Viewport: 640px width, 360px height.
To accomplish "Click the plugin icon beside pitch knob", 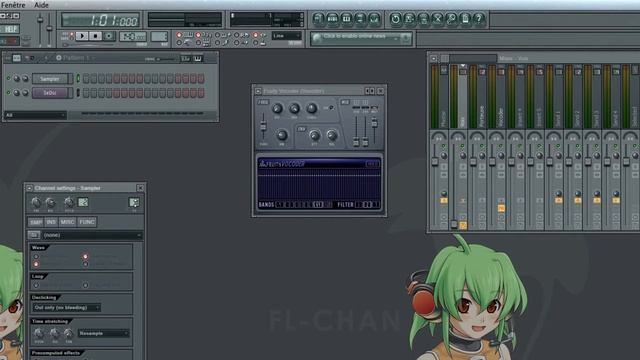I will coord(83,202).
